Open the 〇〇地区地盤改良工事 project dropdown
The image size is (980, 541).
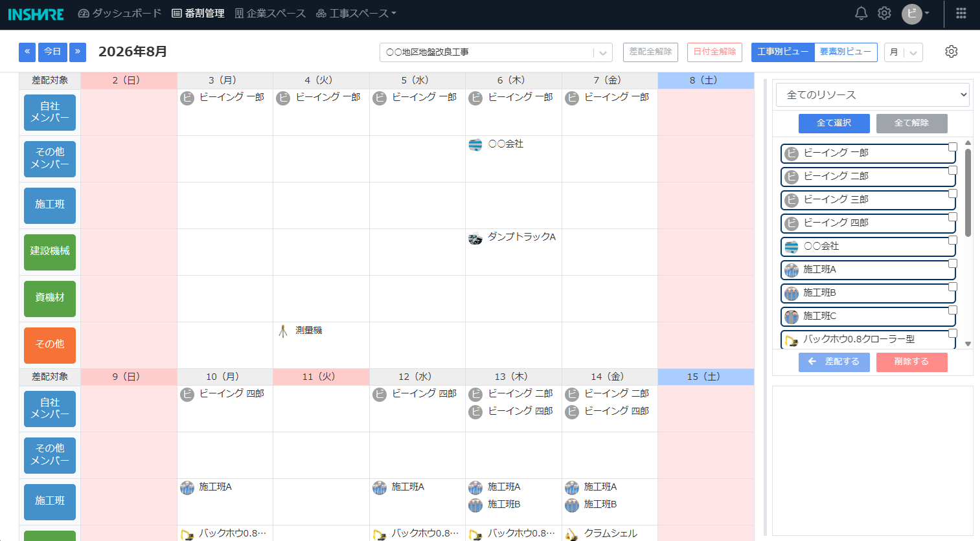pos(496,52)
